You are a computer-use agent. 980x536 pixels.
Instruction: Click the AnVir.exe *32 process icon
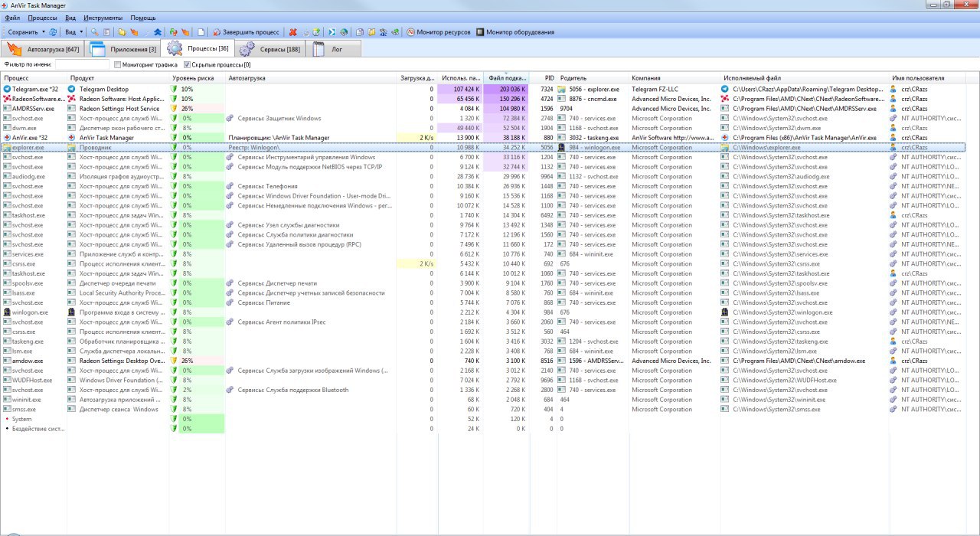click(7, 138)
